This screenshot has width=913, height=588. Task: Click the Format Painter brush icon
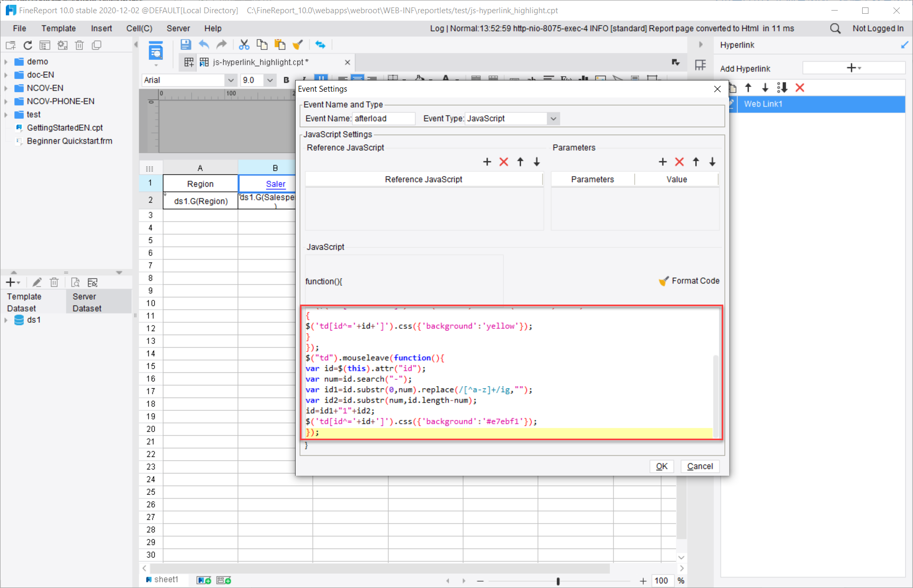point(298,44)
